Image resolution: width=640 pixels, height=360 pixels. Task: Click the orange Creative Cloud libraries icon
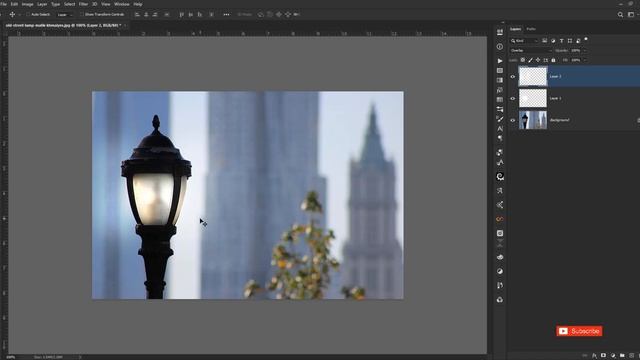coord(500,219)
